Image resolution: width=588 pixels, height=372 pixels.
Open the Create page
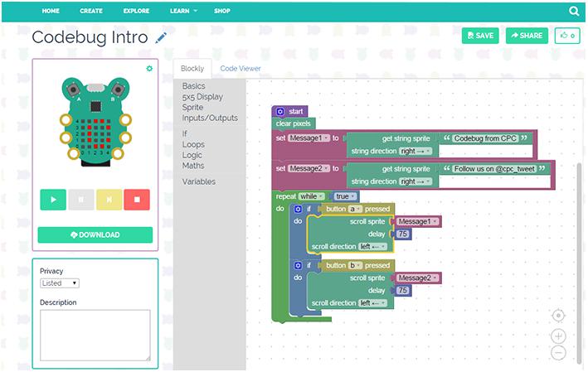click(x=91, y=11)
